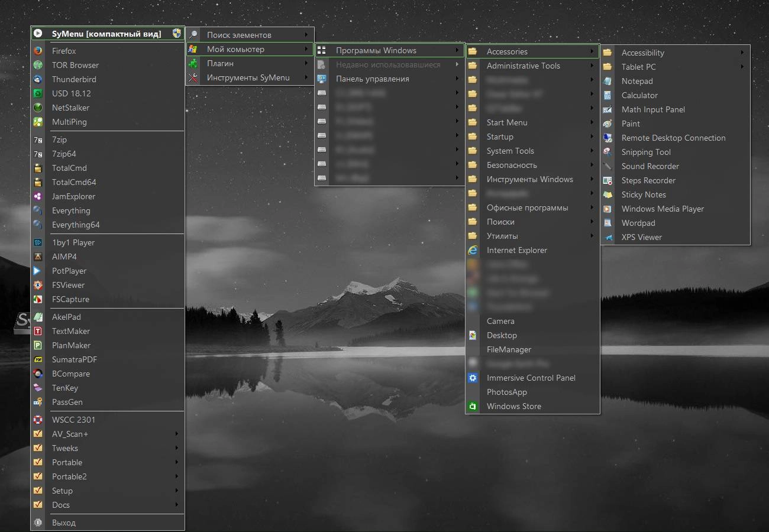This screenshot has width=769, height=532.
Task: Open the Утилиты folder entry
Action: (532, 236)
